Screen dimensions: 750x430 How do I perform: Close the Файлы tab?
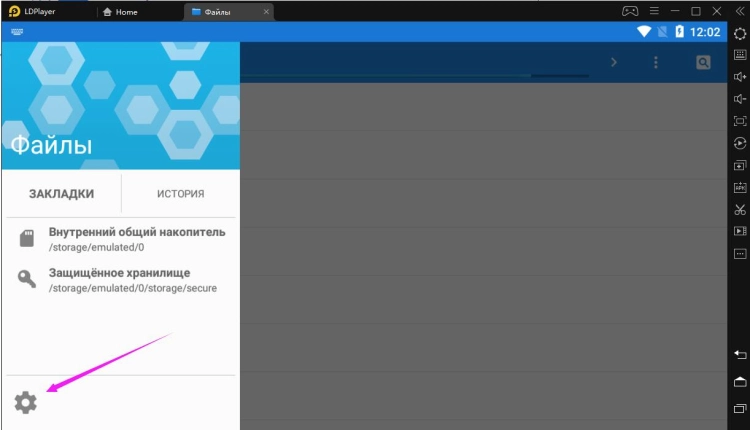coord(265,11)
